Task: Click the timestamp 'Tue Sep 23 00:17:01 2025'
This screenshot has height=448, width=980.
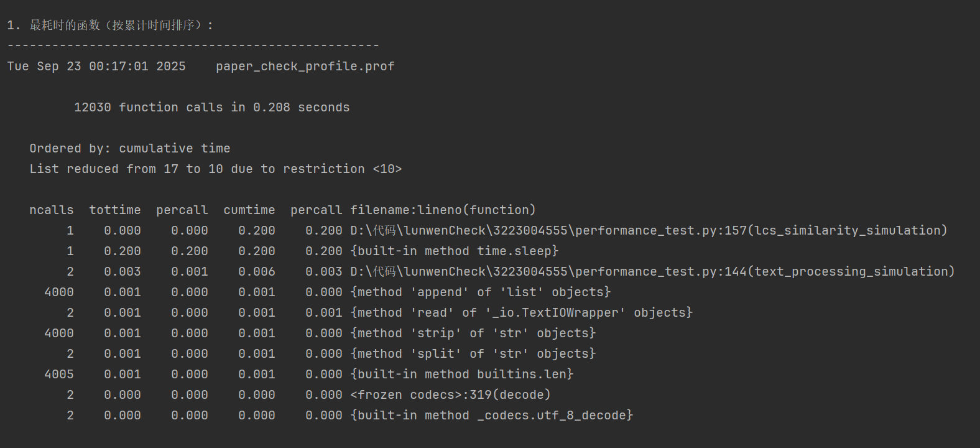Action: [x=96, y=67]
